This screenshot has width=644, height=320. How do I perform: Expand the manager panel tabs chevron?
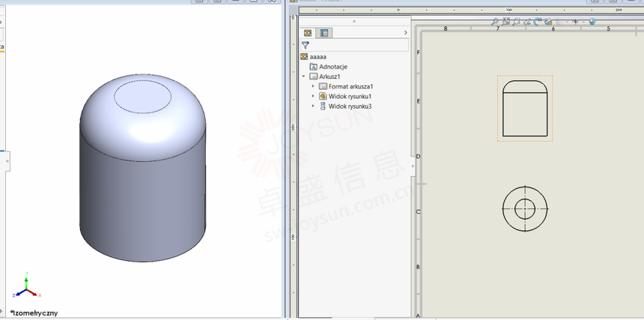pos(405,33)
